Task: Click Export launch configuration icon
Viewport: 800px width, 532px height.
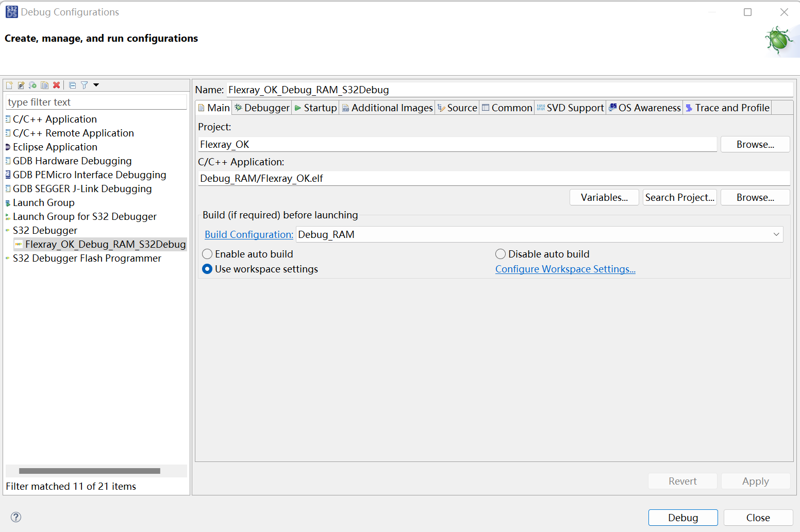Action: point(33,85)
